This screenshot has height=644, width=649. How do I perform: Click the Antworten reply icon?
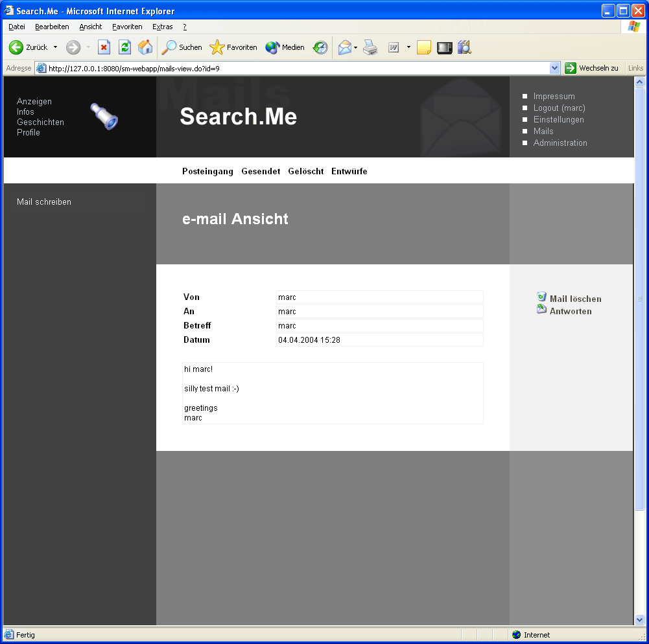click(x=541, y=310)
